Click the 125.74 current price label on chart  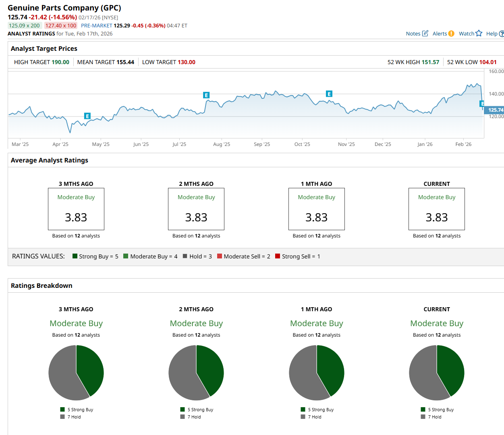pyautogui.click(x=494, y=110)
